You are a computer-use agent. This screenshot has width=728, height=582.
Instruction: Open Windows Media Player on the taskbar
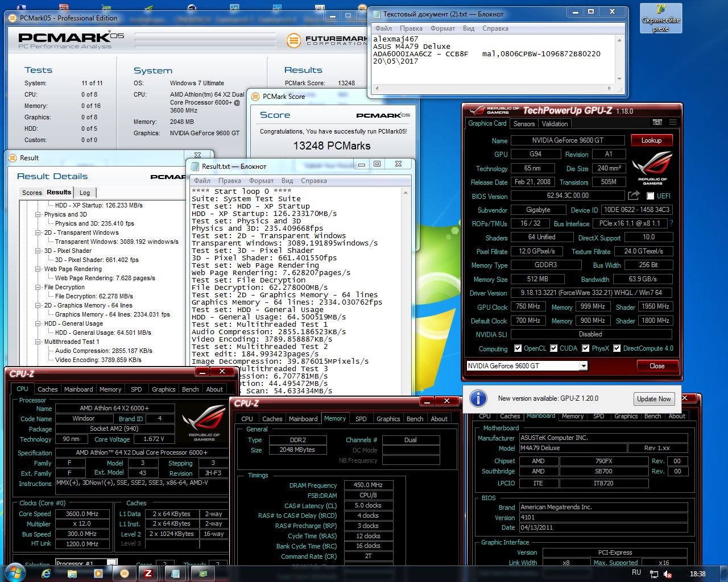(x=98, y=573)
